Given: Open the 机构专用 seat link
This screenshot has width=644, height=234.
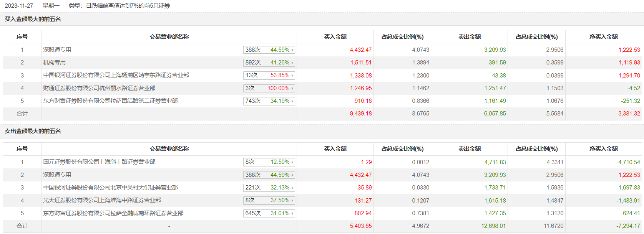Looking at the screenshot, I should click(55, 63).
